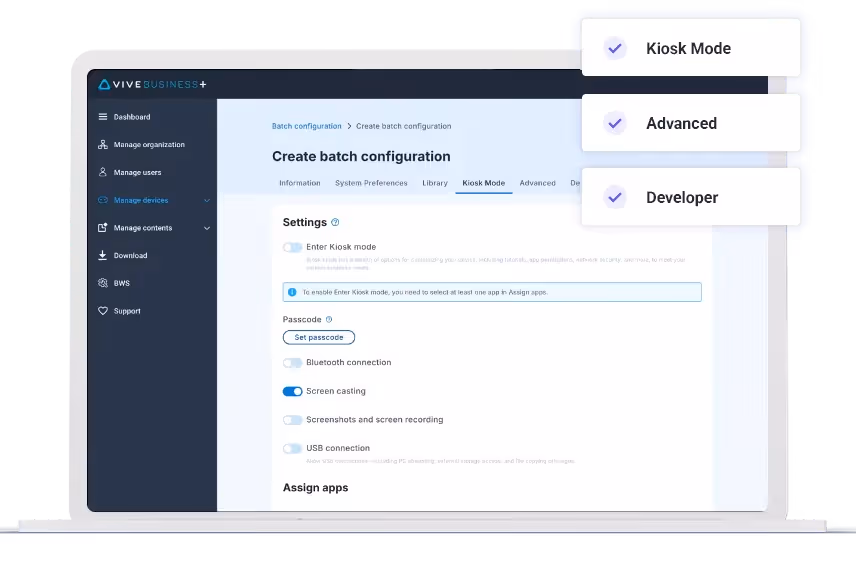The image size is (856, 564).
Task: Disable Screen casting switch
Action: (293, 391)
